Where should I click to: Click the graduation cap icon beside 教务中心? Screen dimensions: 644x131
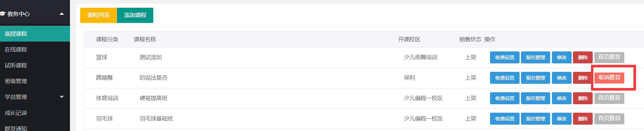click(x=2, y=14)
